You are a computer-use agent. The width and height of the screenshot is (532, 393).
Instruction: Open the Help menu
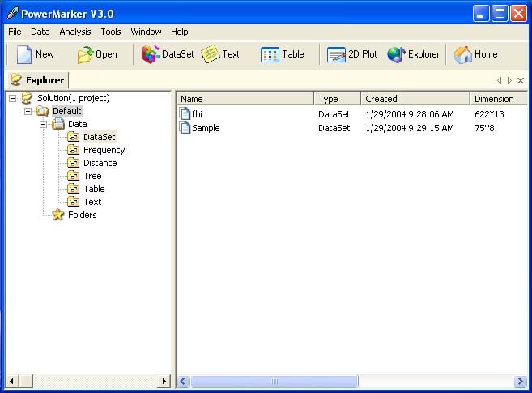tap(180, 32)
